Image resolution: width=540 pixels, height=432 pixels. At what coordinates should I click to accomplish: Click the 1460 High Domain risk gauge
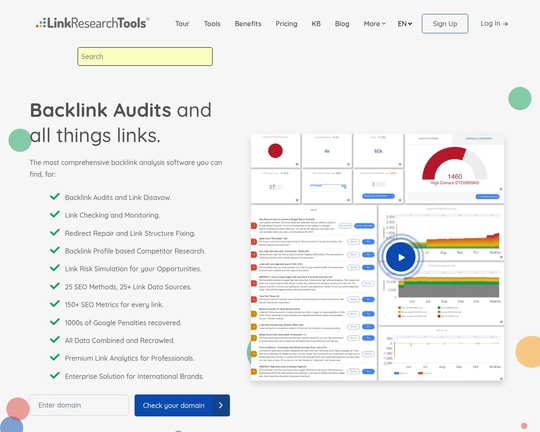[x=454, y=167]
